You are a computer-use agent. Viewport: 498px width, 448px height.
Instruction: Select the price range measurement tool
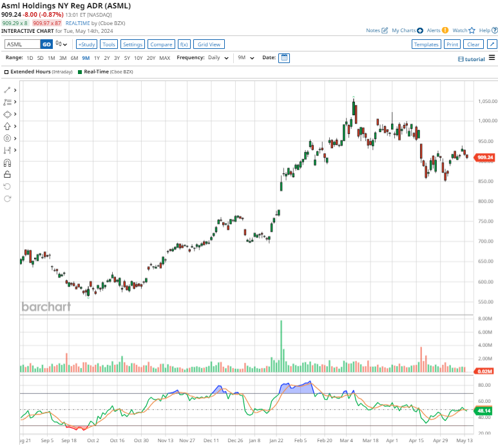coord(8,150)
